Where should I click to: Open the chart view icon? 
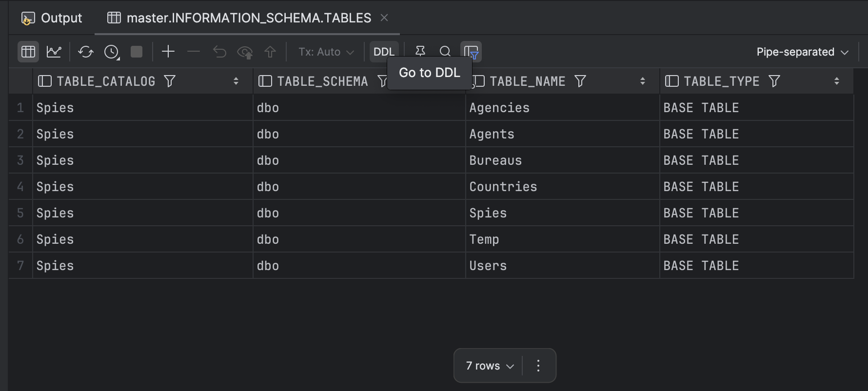point(54,52)
